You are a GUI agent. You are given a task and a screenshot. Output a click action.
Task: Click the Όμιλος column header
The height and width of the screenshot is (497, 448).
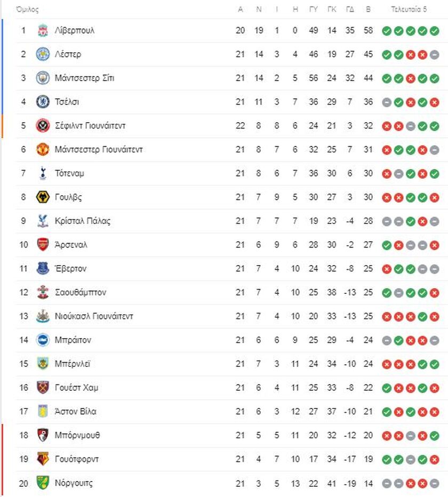click(27, 10)
